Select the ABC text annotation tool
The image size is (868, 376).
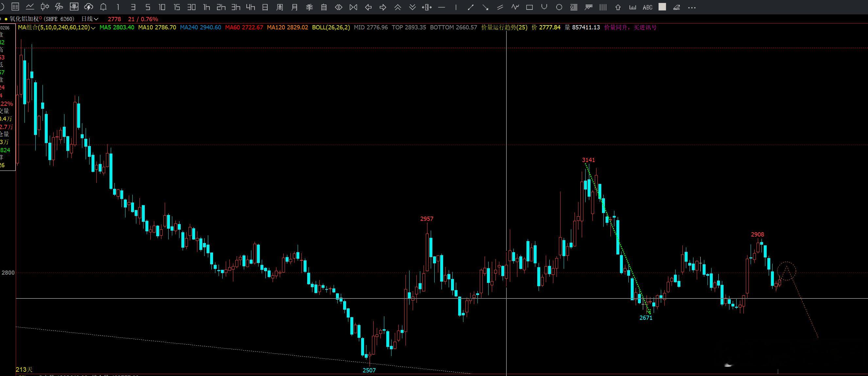point(647,7)
